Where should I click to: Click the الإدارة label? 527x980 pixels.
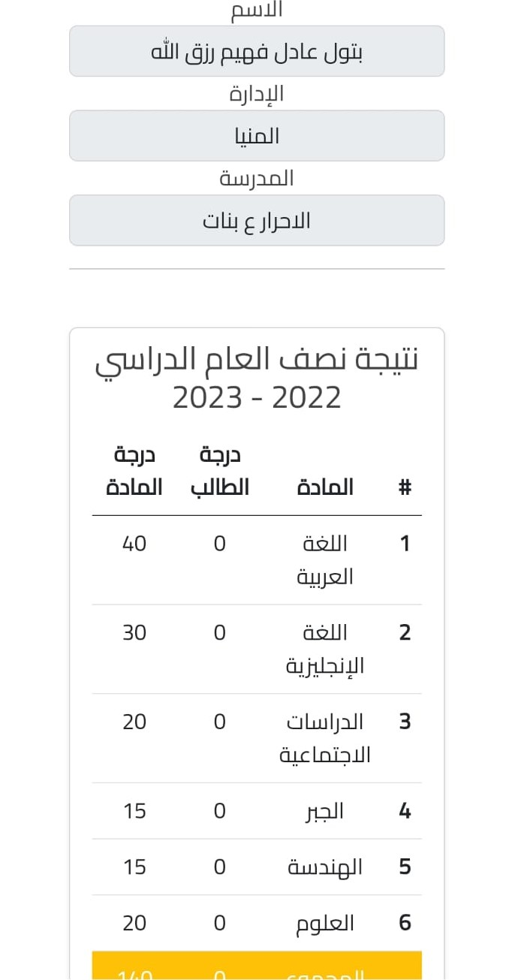point(257,94)
